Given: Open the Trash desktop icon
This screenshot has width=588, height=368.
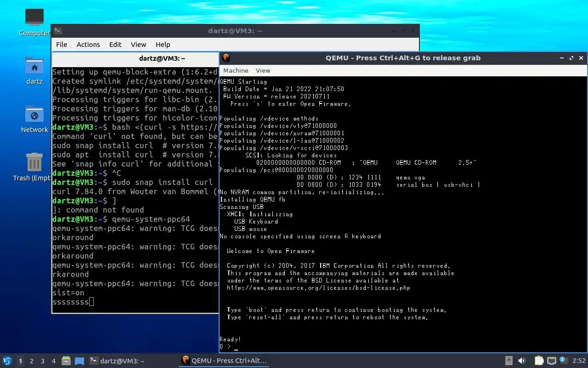Looking at the screenshot, I should click(x=34, y=162).
